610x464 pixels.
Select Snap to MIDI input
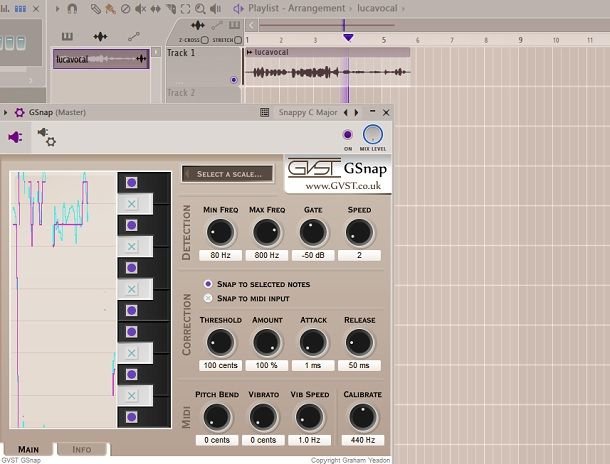pos(208,298)
